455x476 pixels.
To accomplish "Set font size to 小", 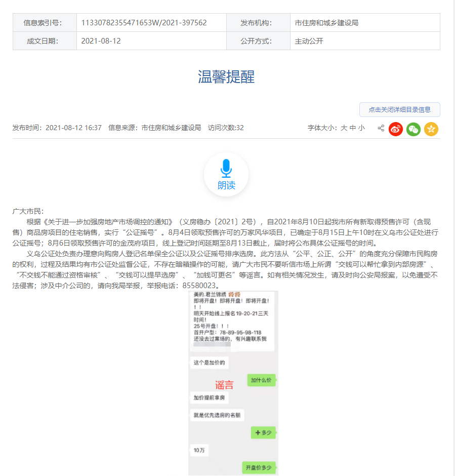I will pyautogui.click(x=361, y=128).
